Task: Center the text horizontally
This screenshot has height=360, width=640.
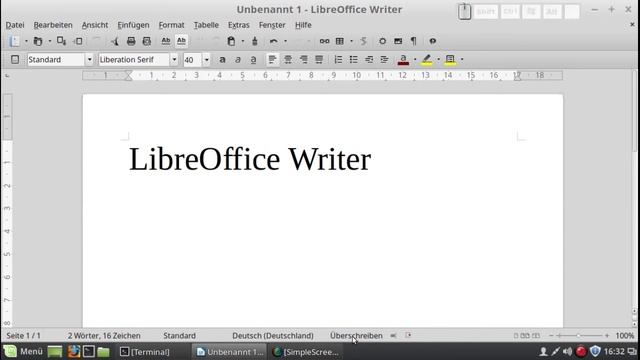Action: [288, 60]
